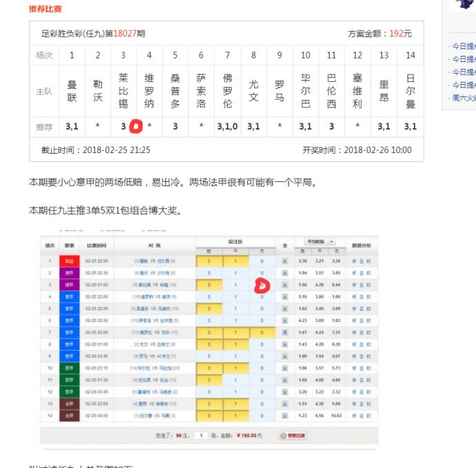Click the match number 12 column header

point(357,55)
